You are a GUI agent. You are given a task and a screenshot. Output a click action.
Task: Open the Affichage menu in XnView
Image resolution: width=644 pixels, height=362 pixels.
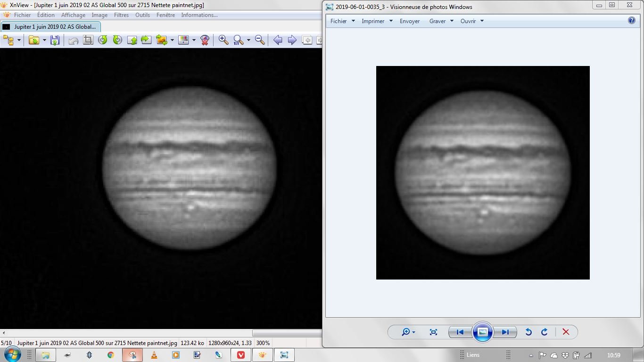73,15
